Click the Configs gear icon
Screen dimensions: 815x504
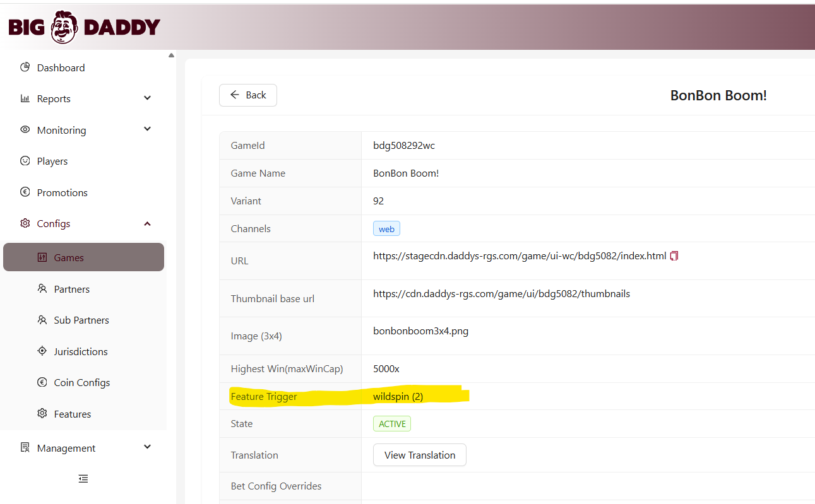(25, 223)
